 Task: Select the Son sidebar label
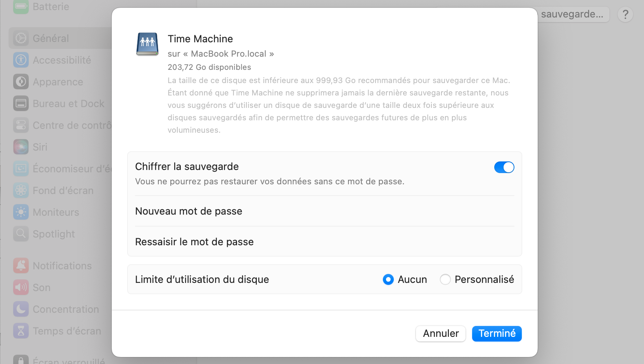(x=42, y=288)
